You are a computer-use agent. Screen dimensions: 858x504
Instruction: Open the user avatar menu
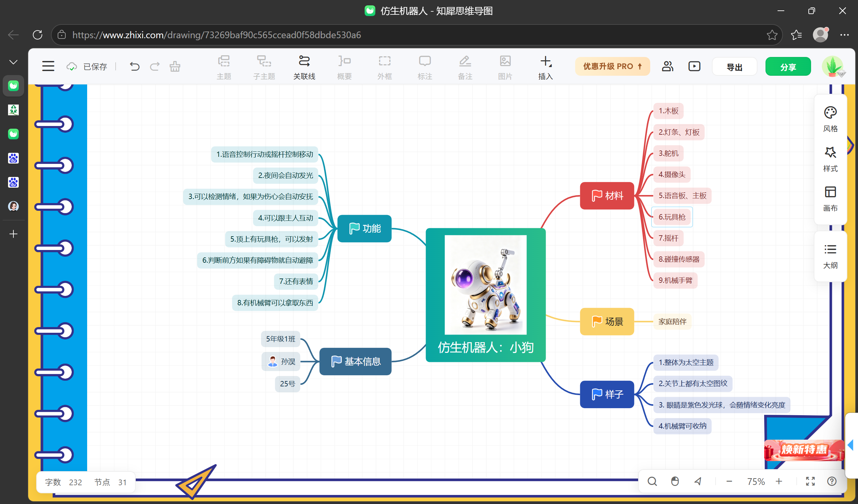(833, 66)
